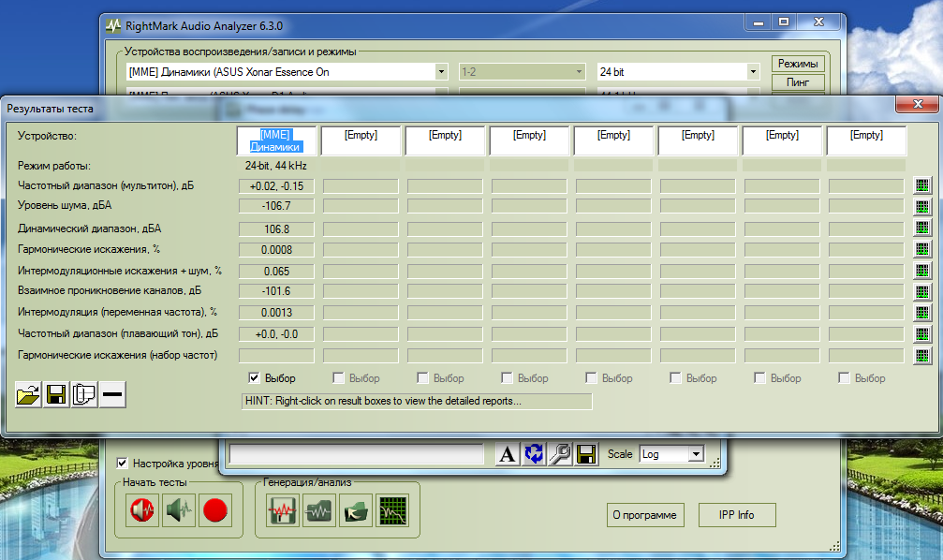
Task: Save test results with the floppy disk icon
Action: point(56,394)
